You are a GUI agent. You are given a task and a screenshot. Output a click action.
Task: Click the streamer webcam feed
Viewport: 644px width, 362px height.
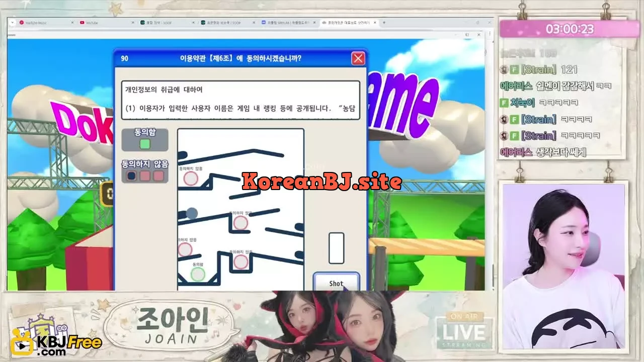[563, 267]
